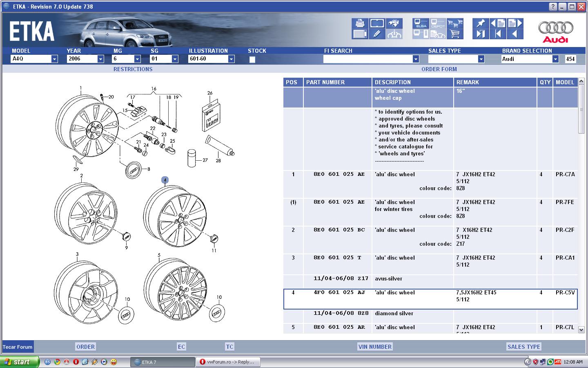
Task: Click the pushpin icon
Action: click(x=481, y=23)
